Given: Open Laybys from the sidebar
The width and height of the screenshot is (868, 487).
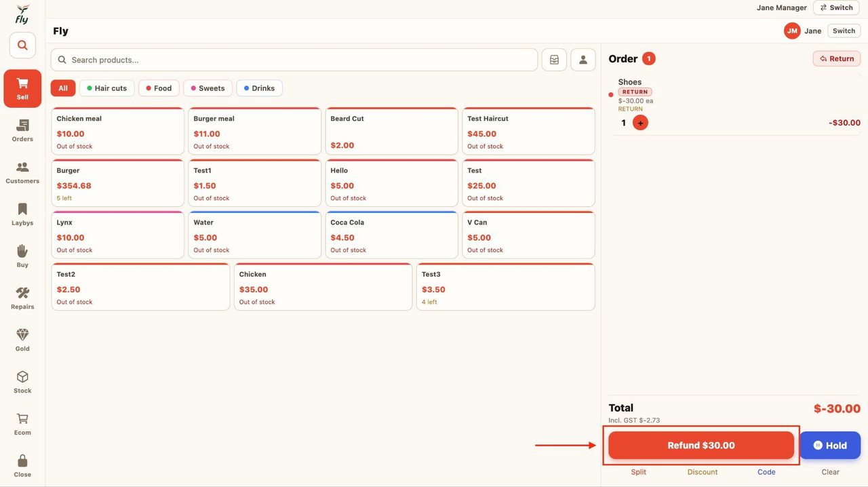Looking at the screenshot, I should 22,214.
